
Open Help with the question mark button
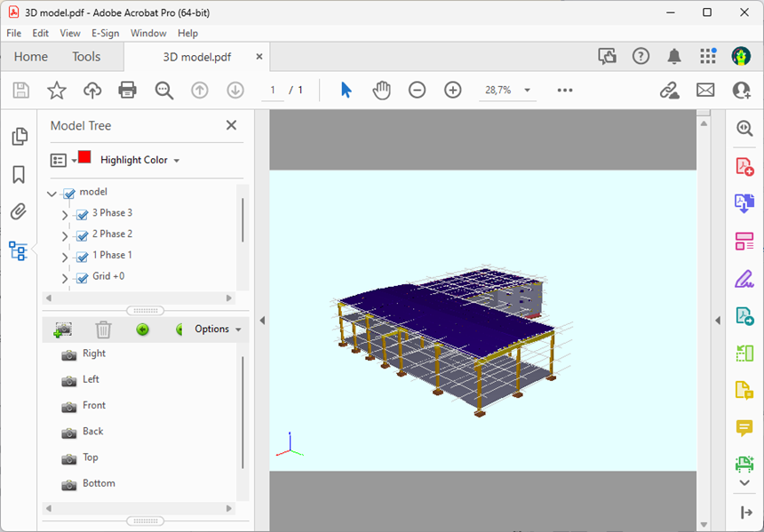(641, 56)
